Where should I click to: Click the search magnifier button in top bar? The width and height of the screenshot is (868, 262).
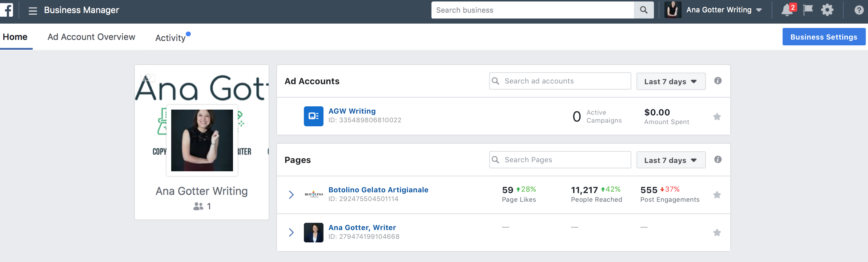644,10
